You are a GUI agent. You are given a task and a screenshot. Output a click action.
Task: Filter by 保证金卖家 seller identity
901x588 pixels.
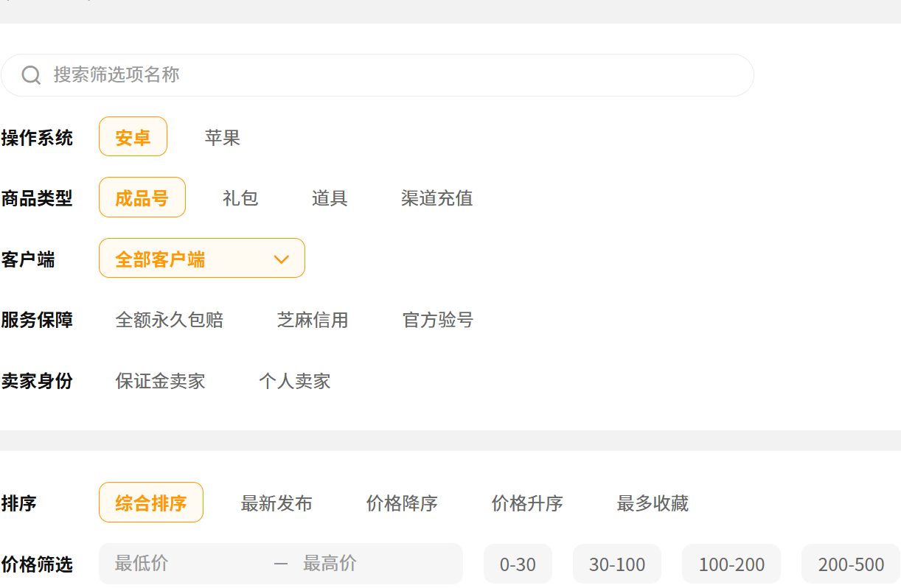tap(160, 381)
